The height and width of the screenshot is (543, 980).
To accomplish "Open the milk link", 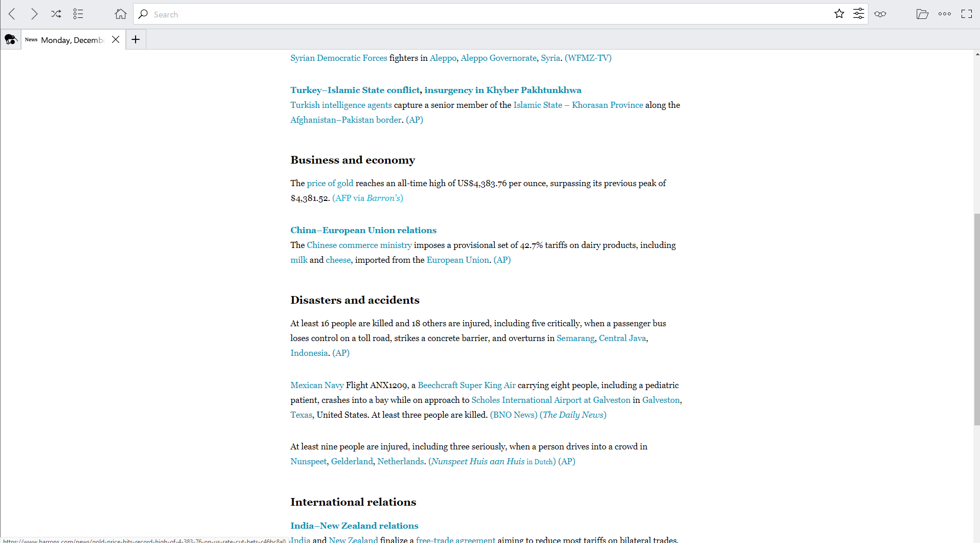I will [299, 260].
